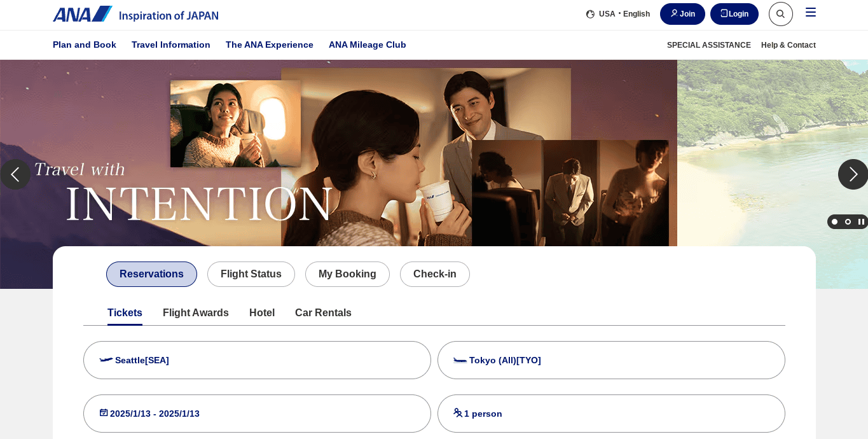Open ANA Mileage Club menu
The height and width of the screenshot is (439, 868).
[x=368, y=45]
